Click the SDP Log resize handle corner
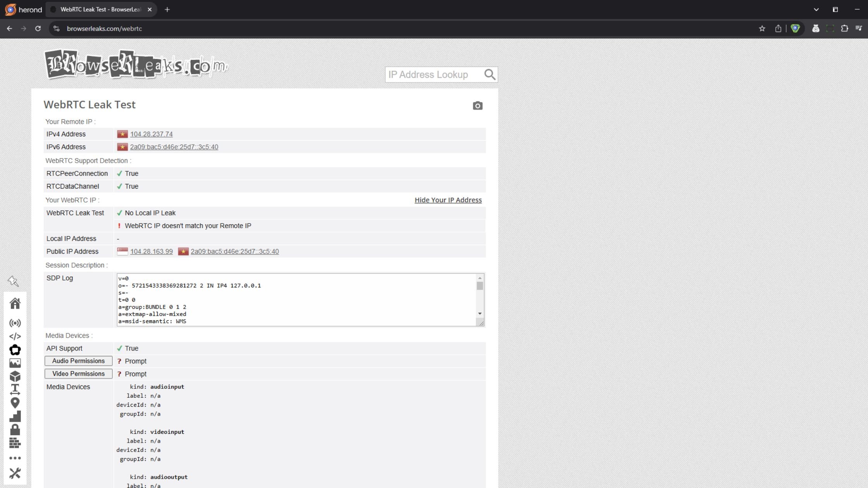The width and height of the screenshot is (868, 488). click(481, 323)
